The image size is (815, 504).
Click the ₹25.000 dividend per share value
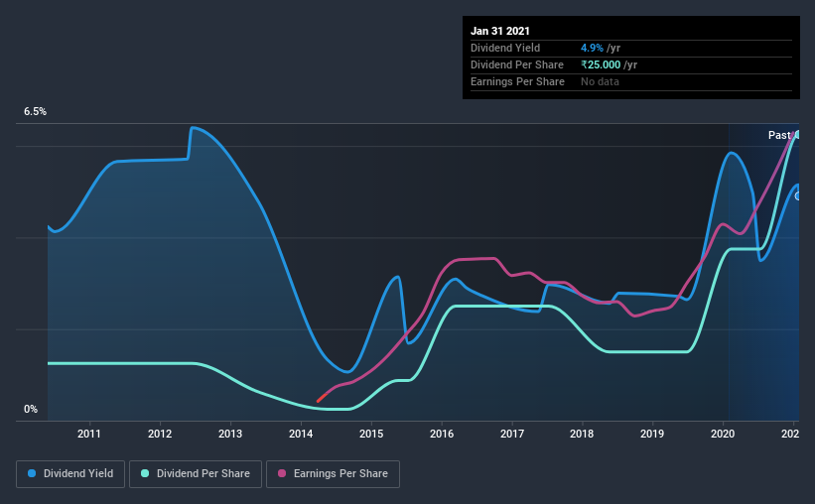(x=601, y=64)
